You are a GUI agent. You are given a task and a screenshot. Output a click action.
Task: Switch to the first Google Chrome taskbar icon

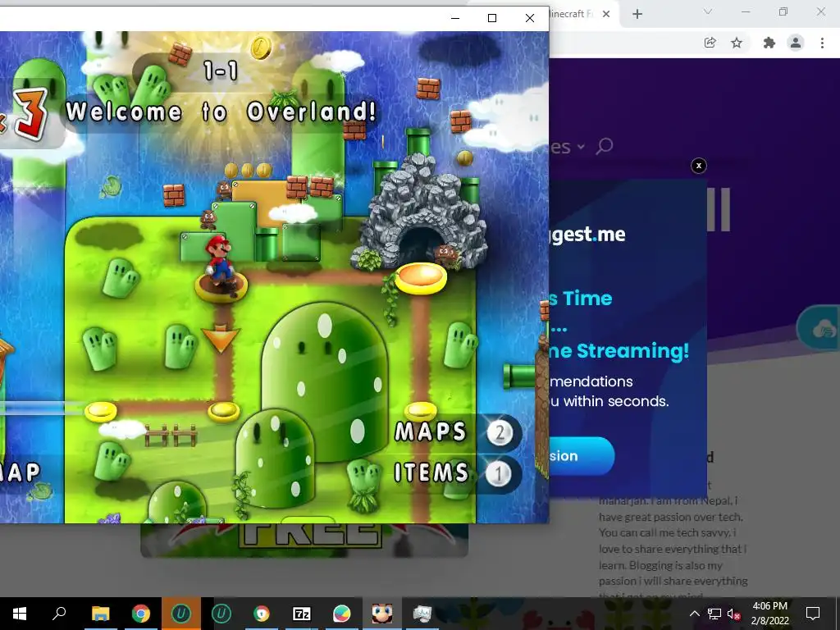141,614
